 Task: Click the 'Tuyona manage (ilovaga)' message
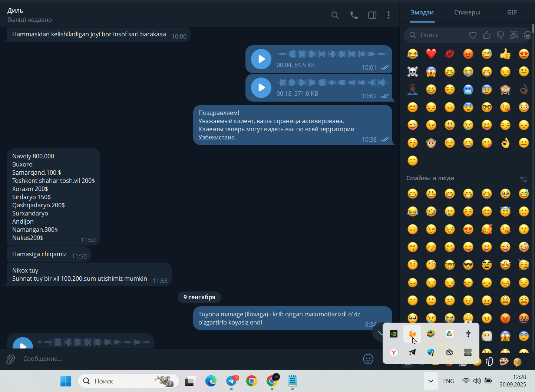coord(293,318)
